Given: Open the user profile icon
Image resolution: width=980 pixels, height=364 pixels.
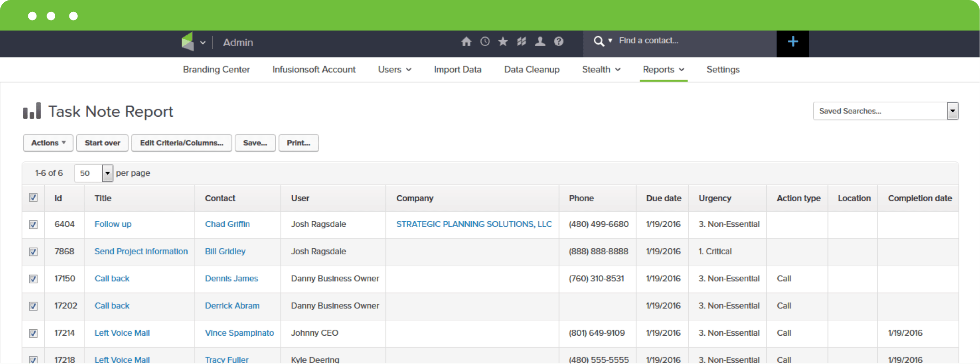Looking at the screenshot, I should click(x=540, y=42).
